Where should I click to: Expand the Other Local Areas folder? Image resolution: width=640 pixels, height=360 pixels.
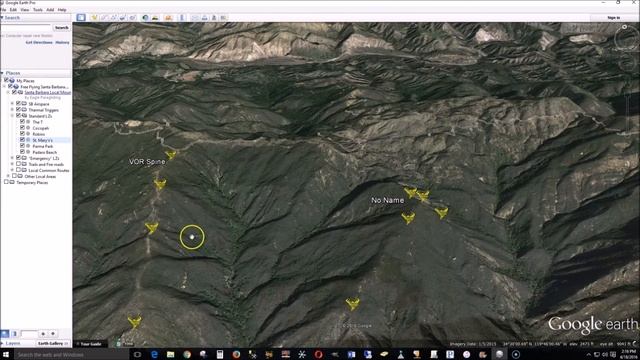point(8,176)
